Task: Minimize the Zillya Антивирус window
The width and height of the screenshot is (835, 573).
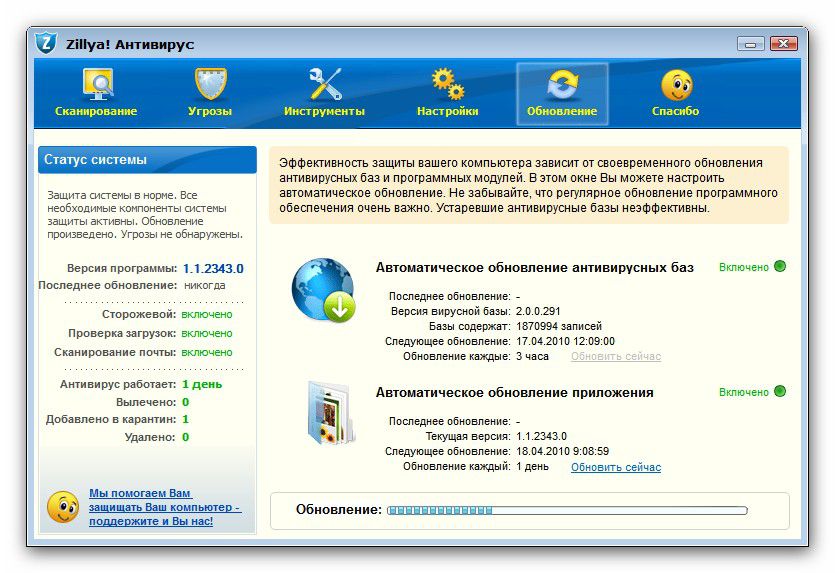Action: click(x=751, y=44)
